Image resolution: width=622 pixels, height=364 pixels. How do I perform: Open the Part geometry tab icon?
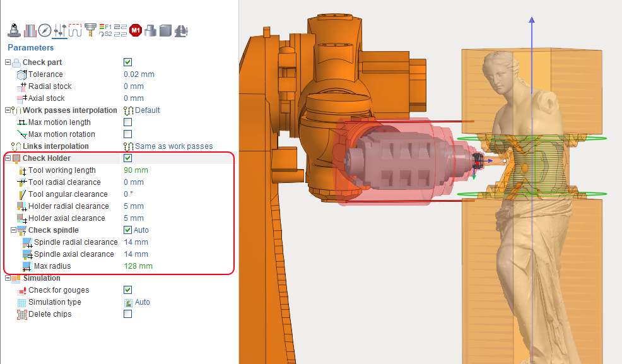(150, 30)
